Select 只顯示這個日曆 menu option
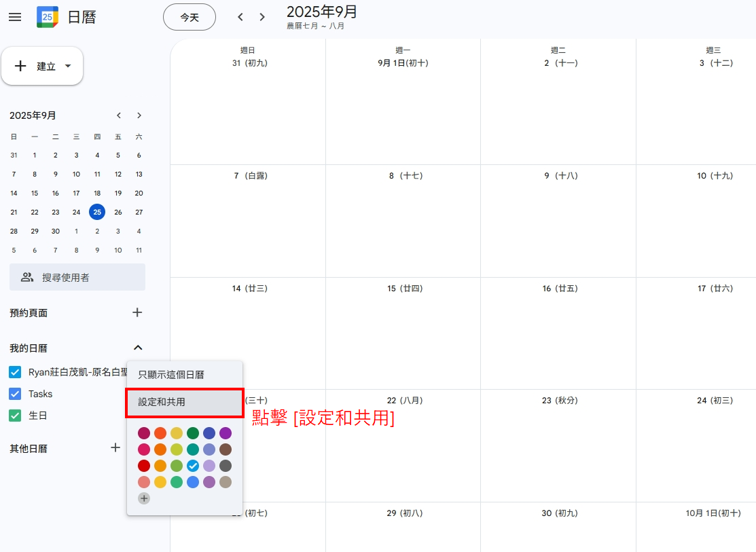 171,374
